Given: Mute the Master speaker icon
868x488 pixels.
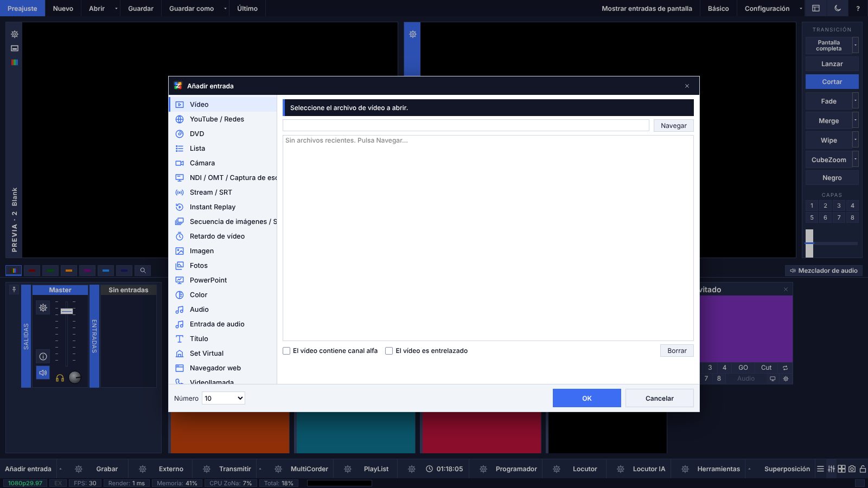Looking at the screenshot, I should point(43,373).
